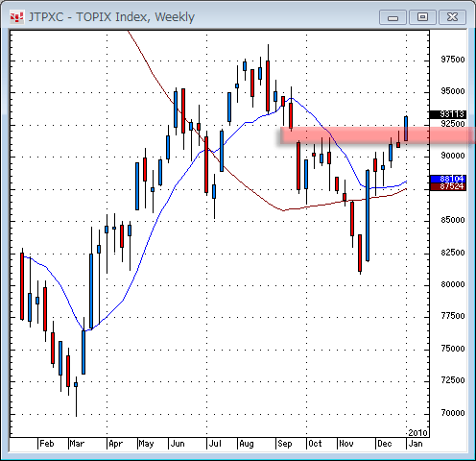This screenshot has height=461, width=476.
Task: Click the 80000 price axis label
Action: pos(453,284)
